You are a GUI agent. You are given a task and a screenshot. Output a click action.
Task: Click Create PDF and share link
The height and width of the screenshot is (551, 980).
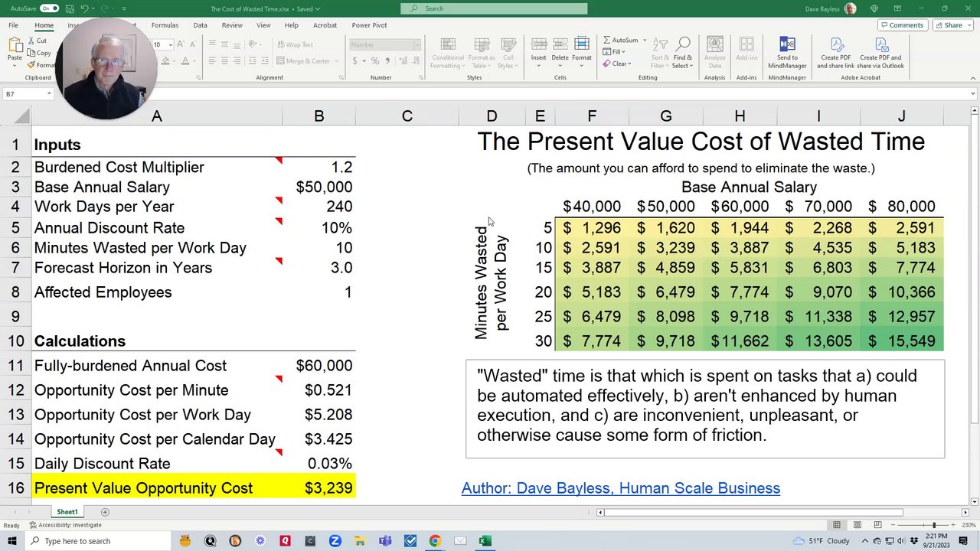tap(835, 45)
